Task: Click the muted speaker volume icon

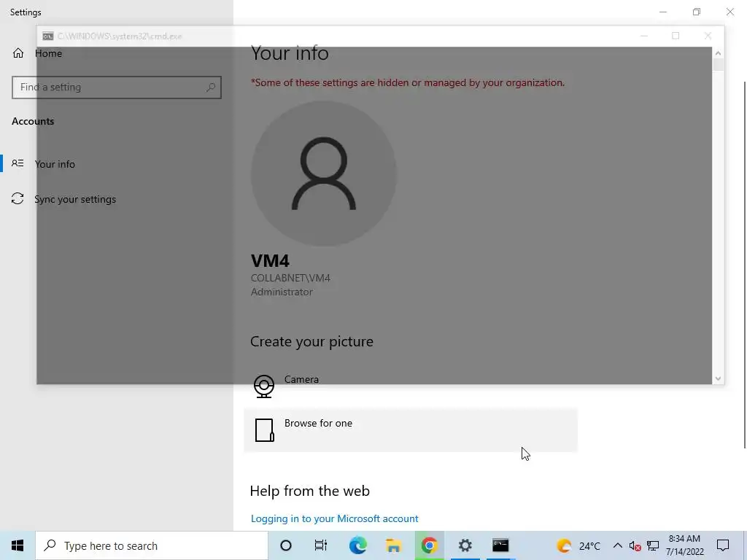Action: tap(635, 545)
